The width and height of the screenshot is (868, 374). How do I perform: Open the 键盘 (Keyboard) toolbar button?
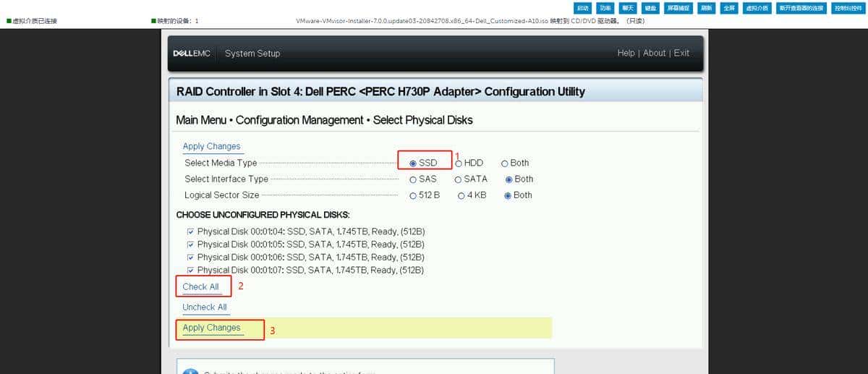[650, 8]
